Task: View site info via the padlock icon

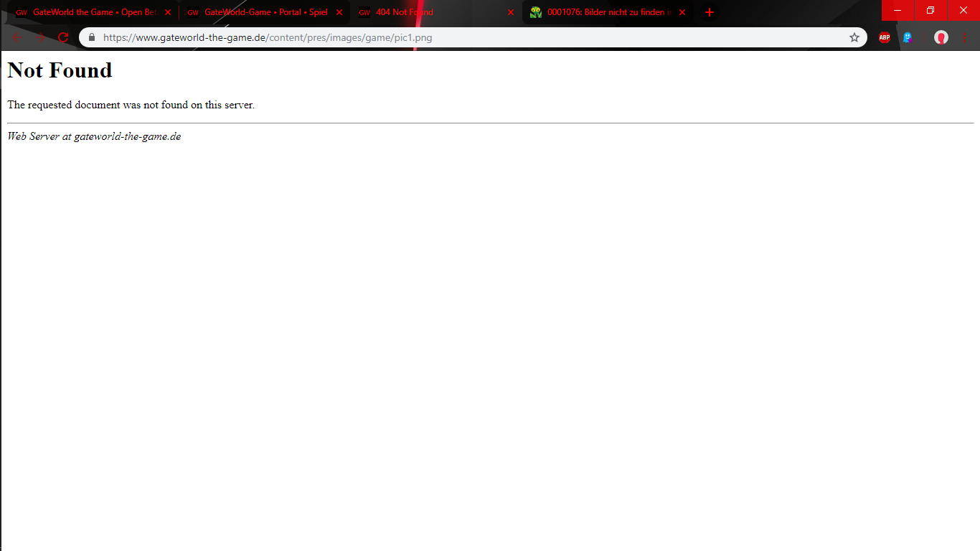Action: tap(92, 37)
